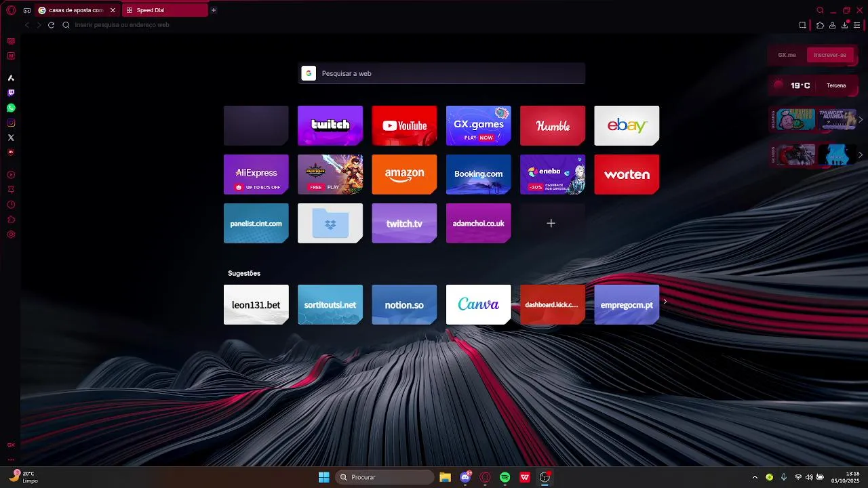Open the Humble speed dial tile
868x488 pixels.
pos(553,125)
